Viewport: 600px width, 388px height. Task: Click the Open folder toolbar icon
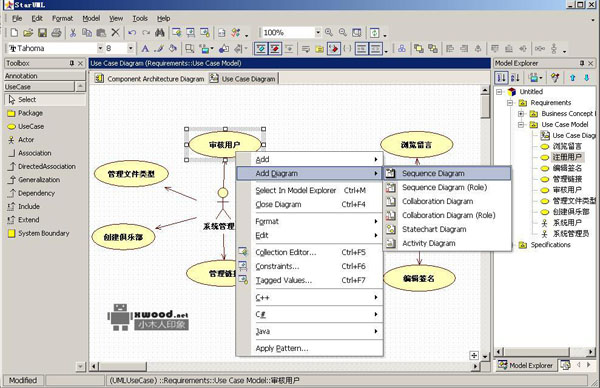pos(28,33)
